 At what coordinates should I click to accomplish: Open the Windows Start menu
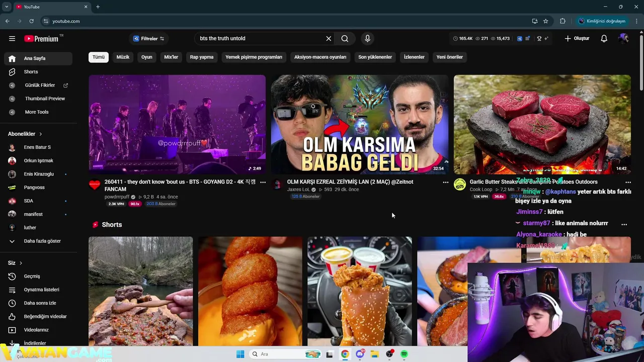pyautogui.click(x=240, y=354)
